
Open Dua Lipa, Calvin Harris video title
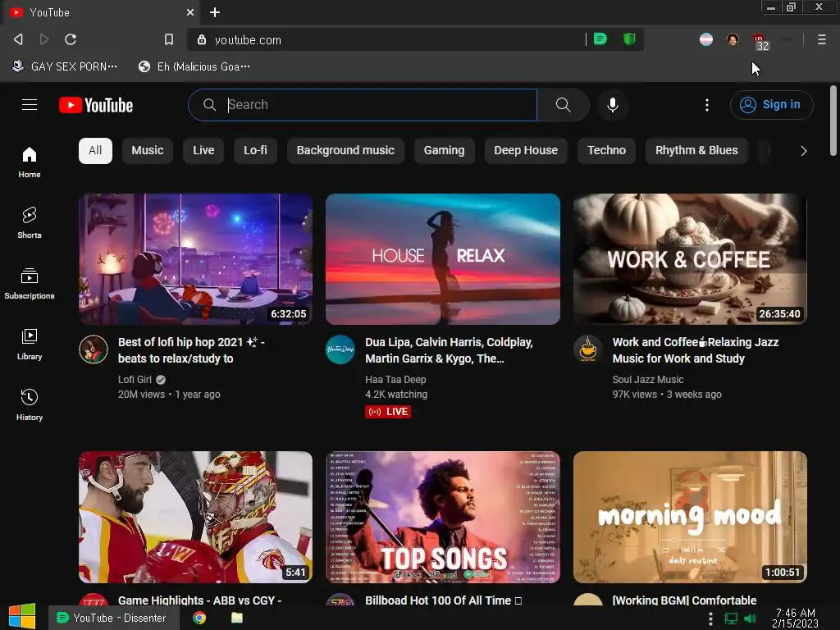click(x=449, y=350)
